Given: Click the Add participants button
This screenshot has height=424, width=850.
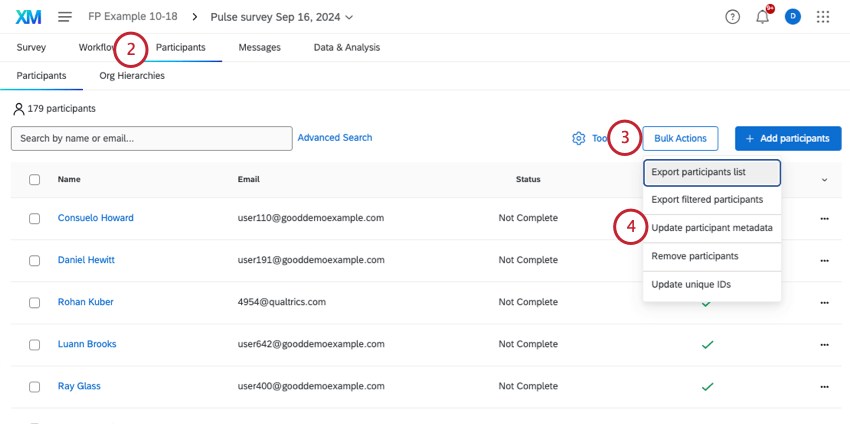Looking at the screenshot, I should pos(788,138).
